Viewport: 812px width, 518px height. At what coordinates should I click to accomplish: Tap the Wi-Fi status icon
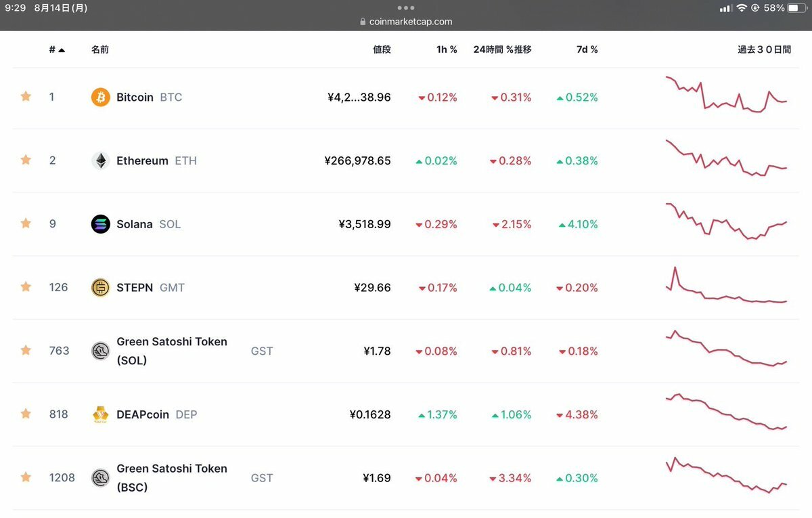[x=742, y=8]
